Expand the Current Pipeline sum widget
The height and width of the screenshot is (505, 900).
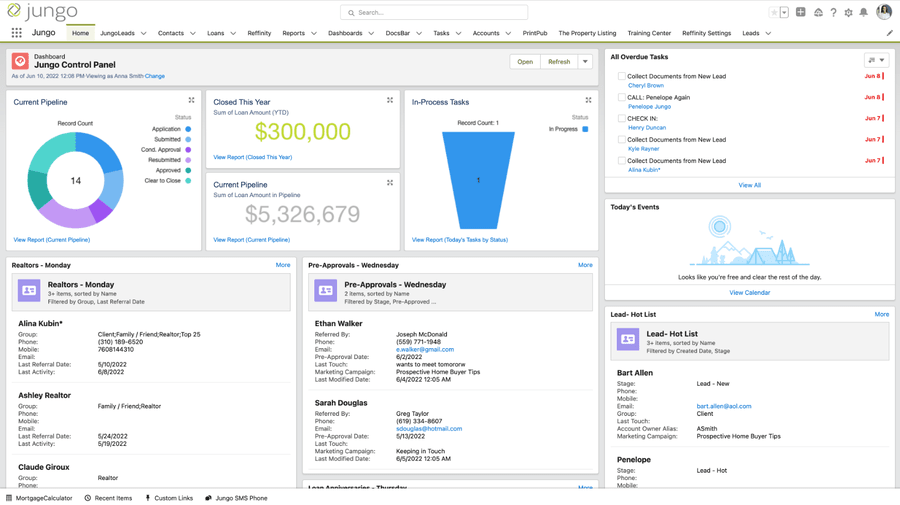pos(390,182)
